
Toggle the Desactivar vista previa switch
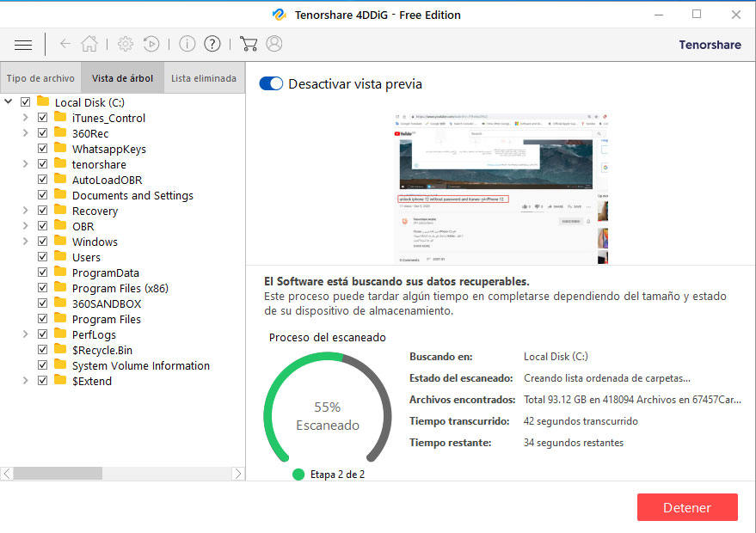[x=271, y=84]
